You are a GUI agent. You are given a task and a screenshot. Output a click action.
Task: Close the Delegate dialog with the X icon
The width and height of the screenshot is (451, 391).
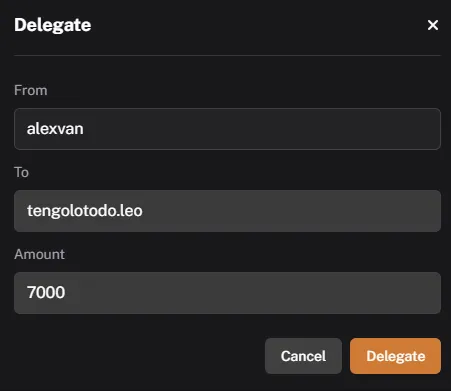click(433, 25)
